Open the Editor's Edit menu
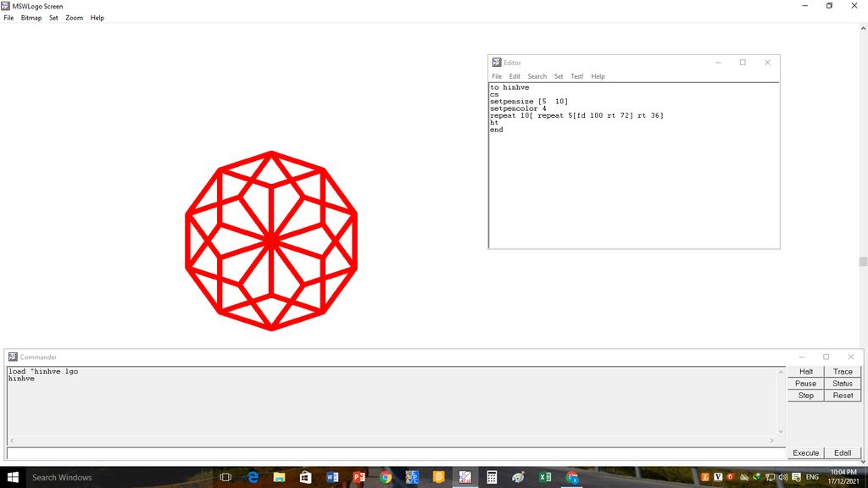This screenshot has height=488, width=868. click(515, 76)
